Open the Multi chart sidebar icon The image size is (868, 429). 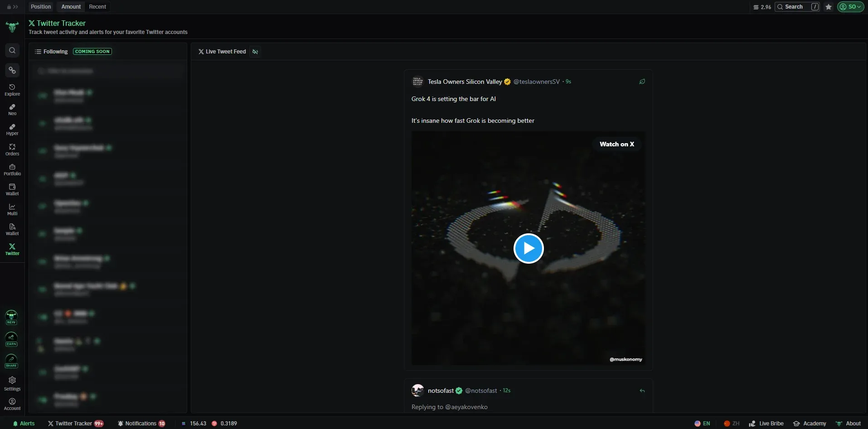pyautogui.click(x=11, y=209)
